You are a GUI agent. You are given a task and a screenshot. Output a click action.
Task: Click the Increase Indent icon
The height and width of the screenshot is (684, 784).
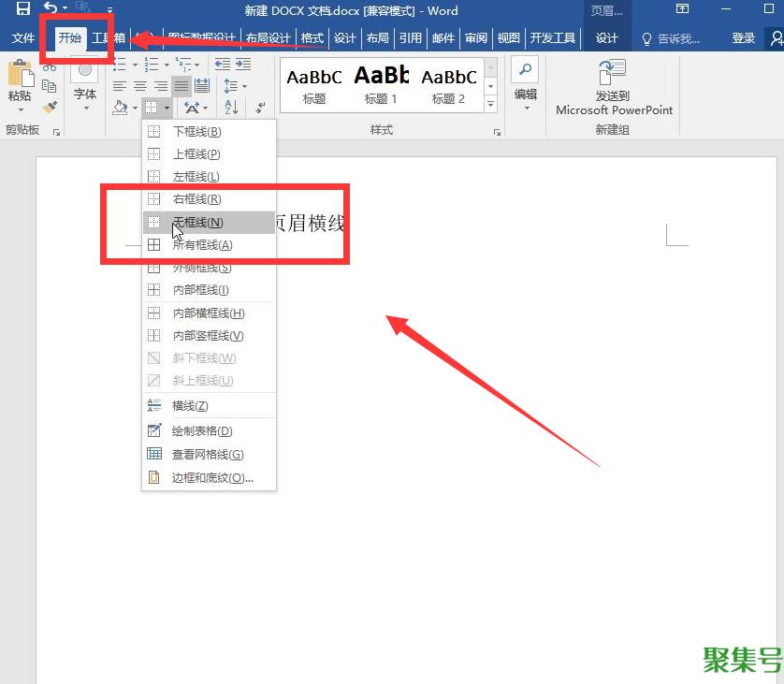click(x=242, y=64)
